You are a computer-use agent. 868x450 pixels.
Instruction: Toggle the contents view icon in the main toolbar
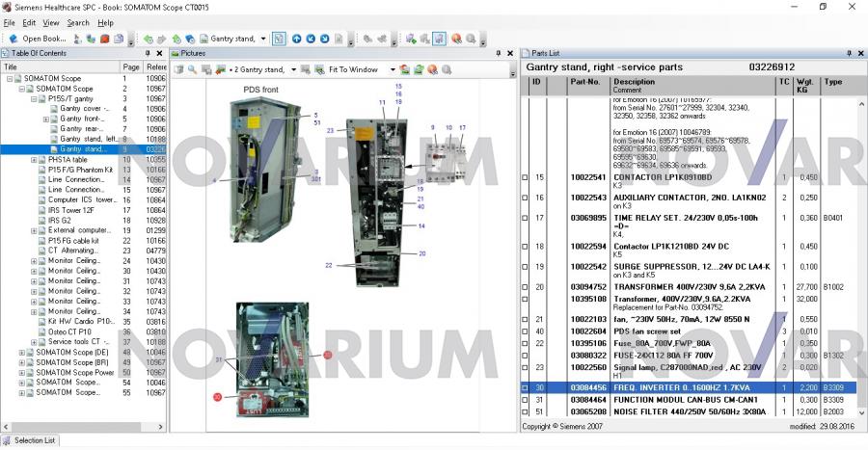[x=278, y=39]
